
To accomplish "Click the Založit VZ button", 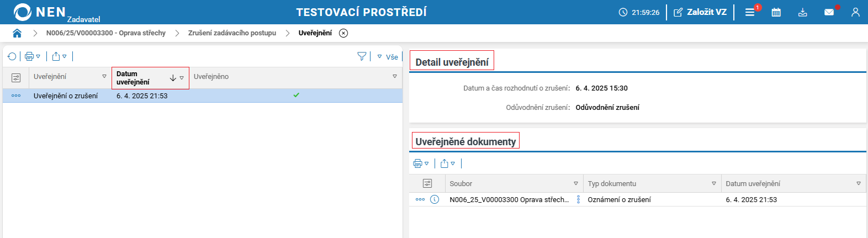I will click(700, 12).
